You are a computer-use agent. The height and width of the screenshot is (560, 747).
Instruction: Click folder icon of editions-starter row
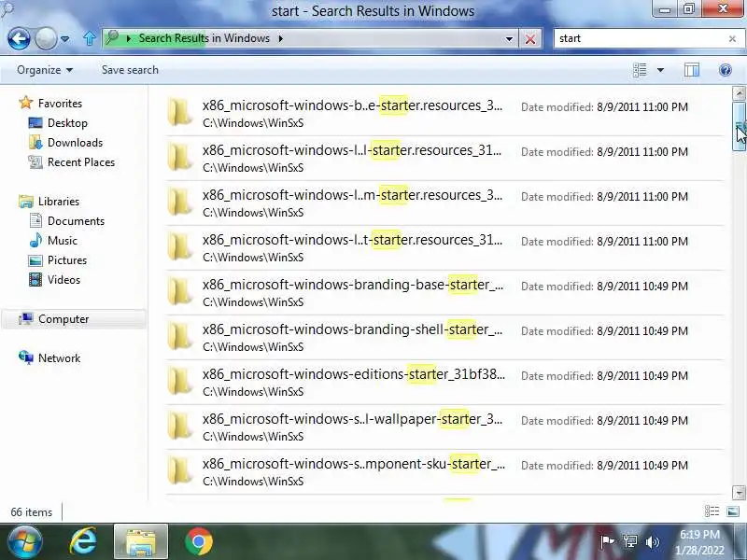[x=179, y=381]
